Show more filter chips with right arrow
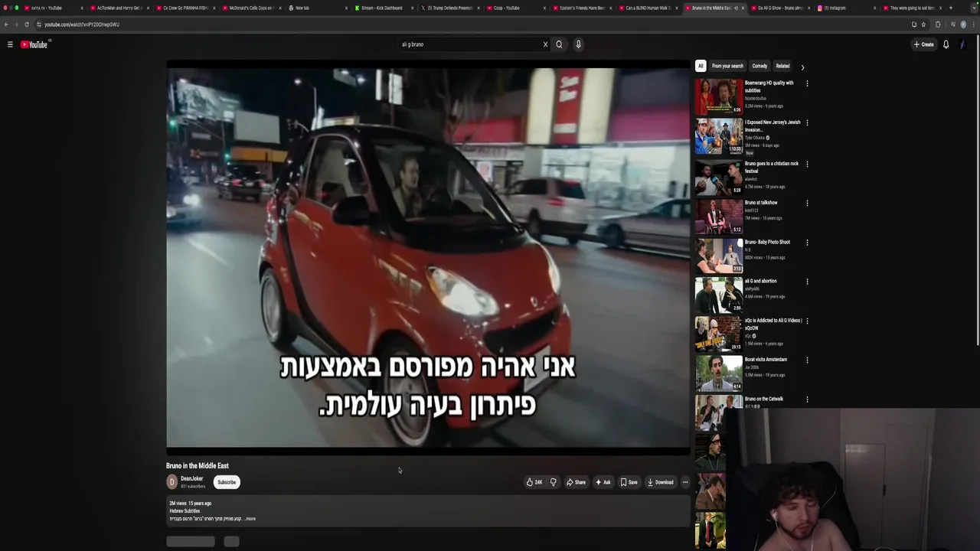The width and height of the screenshot is (980, 551). (802, 67)
